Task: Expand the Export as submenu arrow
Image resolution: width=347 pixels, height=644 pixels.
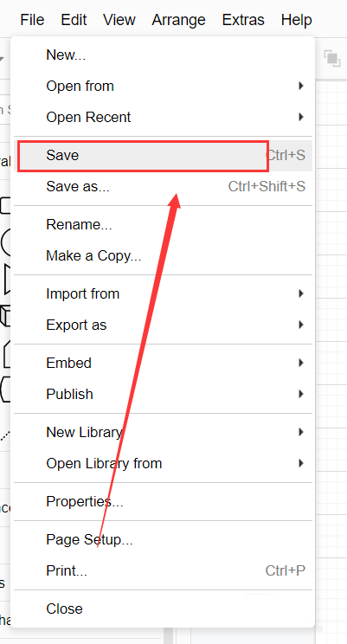Action: (x=301, y=325)
